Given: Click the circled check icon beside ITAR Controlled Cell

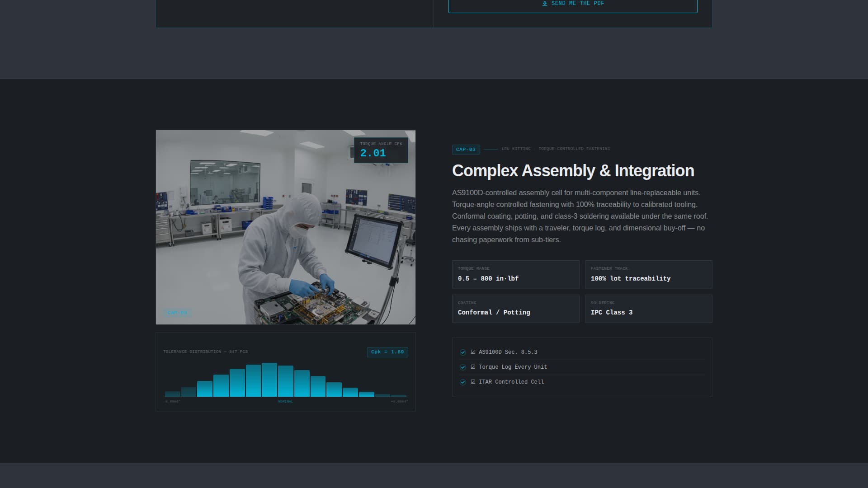Looking at the screenshot, I should pos(463,382).
